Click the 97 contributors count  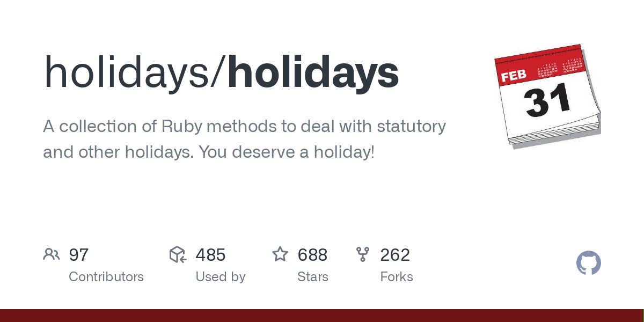(x=79, y=255)
